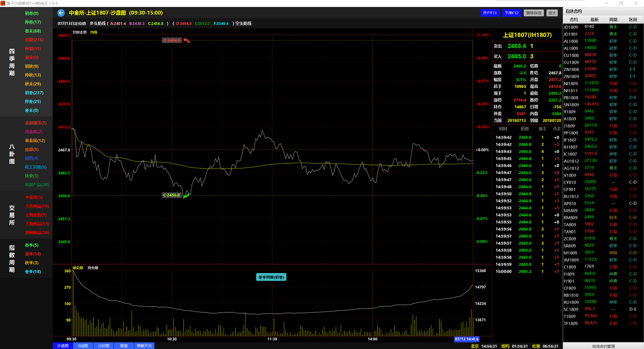The image size is (644, 349).
Task: Click the 放大 enlarge button
Action: pos(552,13)
